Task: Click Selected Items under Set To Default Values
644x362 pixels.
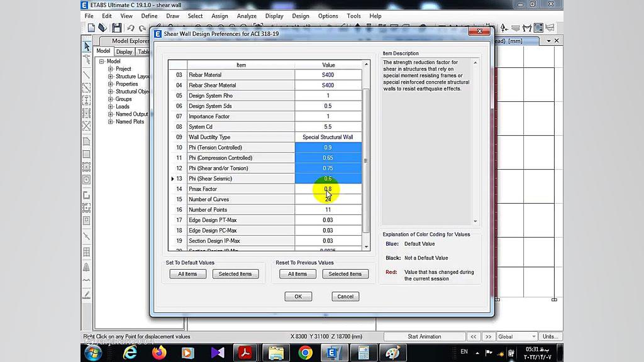Action: pos(235,274)
